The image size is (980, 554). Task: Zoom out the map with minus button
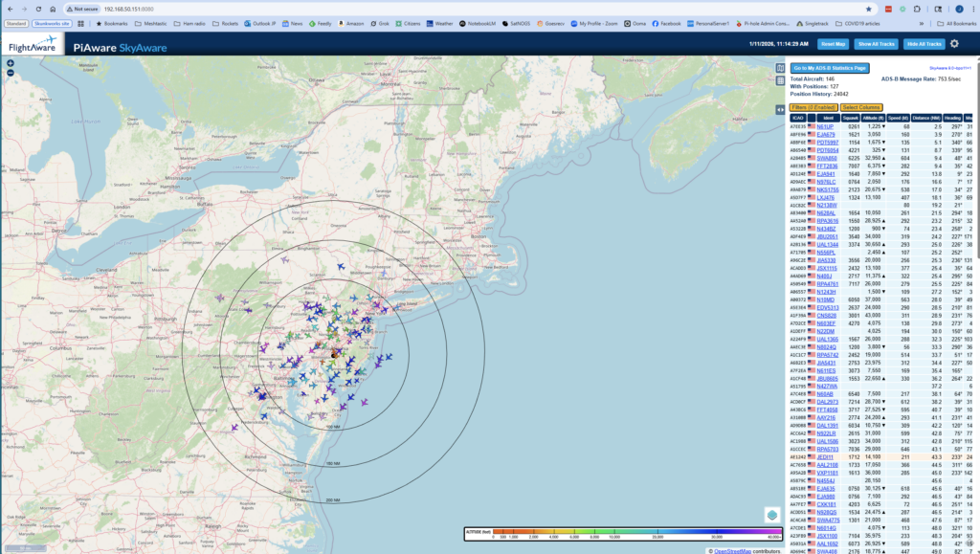pyautogui.click(x=10, y=73)
